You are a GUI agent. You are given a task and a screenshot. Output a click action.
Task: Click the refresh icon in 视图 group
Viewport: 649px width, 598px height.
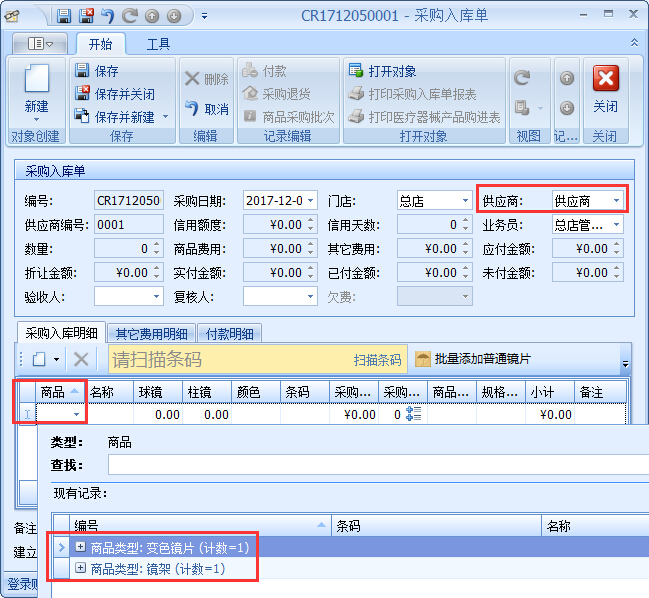pyautogui.click(x=522, y=78)
